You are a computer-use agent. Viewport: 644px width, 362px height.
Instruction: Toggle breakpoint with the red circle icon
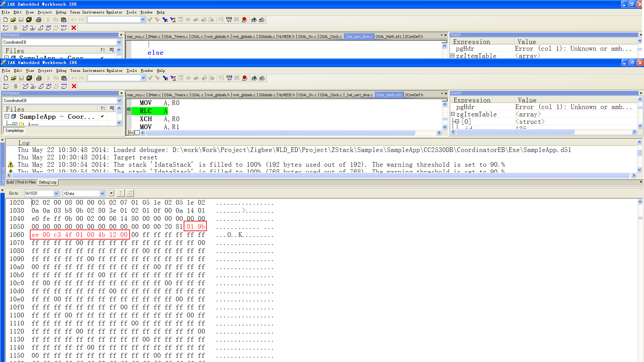click(245, 78)
